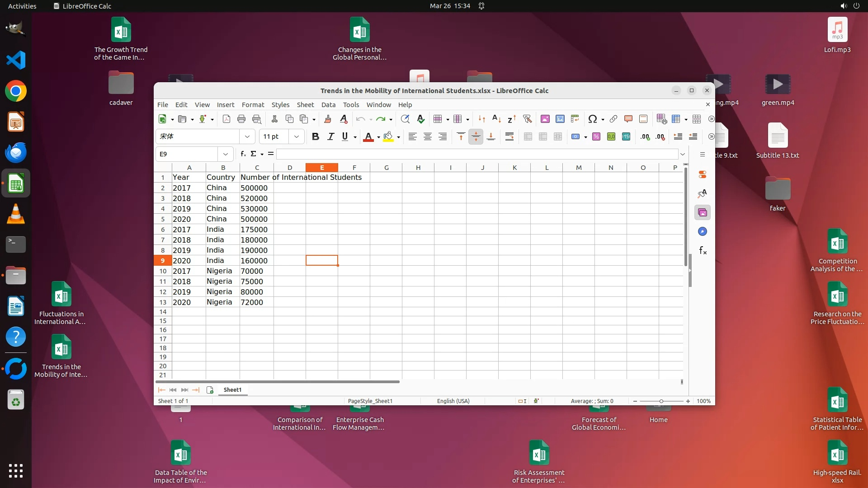Screen dimensions: 868x488
Task: Toggle Italic text formatting
Action: pyautogui.click(x=330, y=136)
